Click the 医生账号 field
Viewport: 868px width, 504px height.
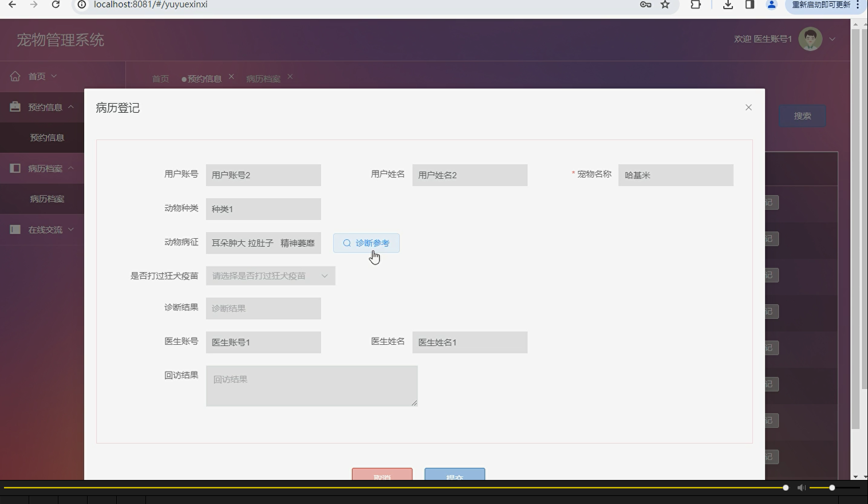tap(263, 342)
